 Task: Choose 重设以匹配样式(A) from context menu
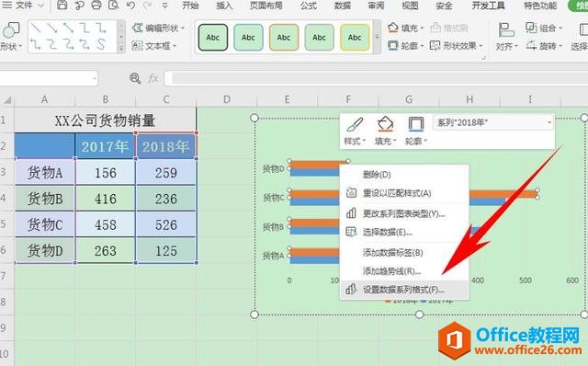[x=404, y=193]
